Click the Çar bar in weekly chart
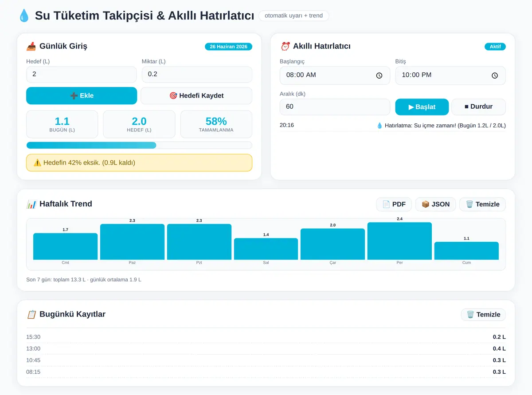 click(332, 244)
